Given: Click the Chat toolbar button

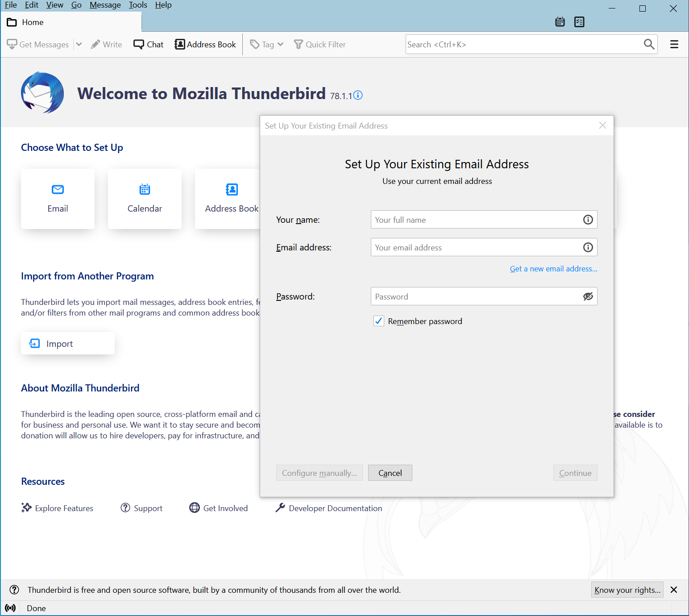Looking at the screenshot, I should pyautogui.click(x=149, y=45).
